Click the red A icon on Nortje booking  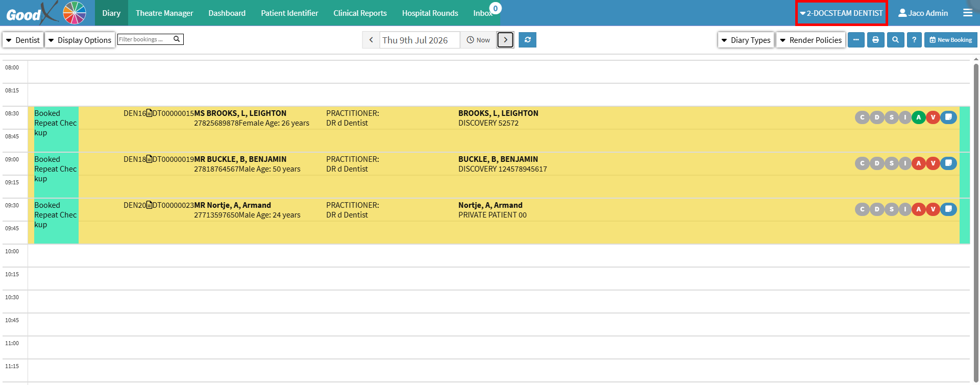[919, 209]
